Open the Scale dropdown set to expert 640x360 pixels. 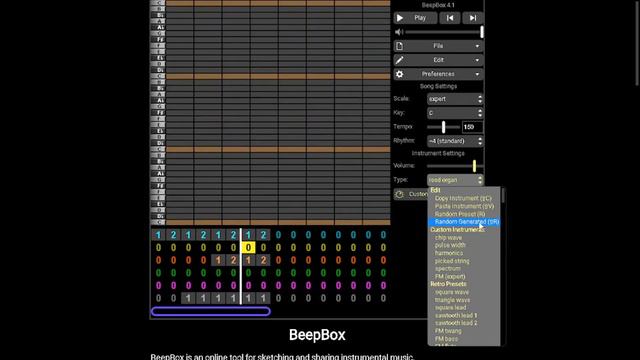point(455,99)
